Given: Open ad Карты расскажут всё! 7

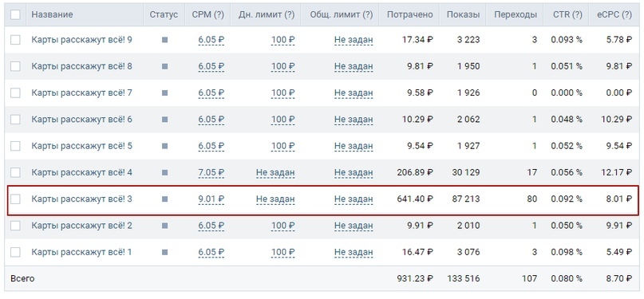Looking at the screenshot, I should (x=81, y=92).
